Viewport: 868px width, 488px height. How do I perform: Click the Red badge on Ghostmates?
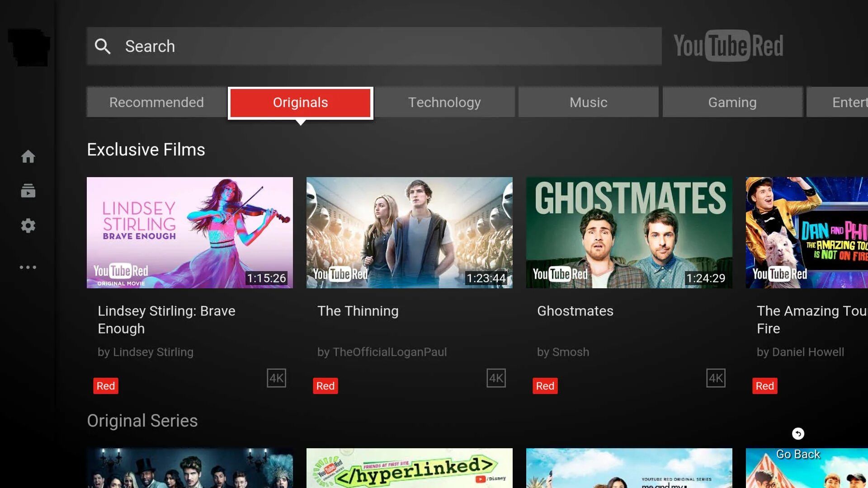[546, 385]
